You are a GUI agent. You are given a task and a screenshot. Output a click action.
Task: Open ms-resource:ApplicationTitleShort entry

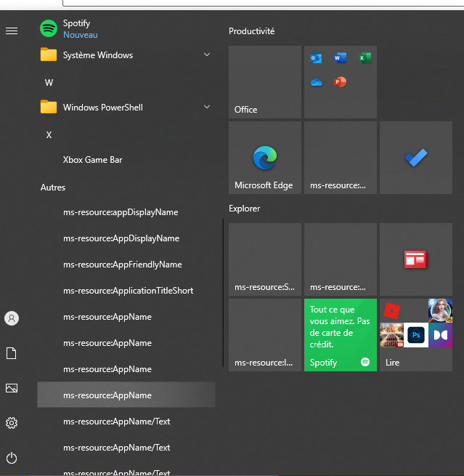[126, 291]
